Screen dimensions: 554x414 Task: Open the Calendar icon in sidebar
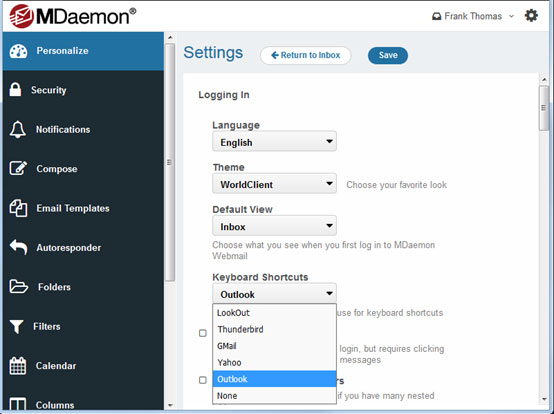[18, 366]
